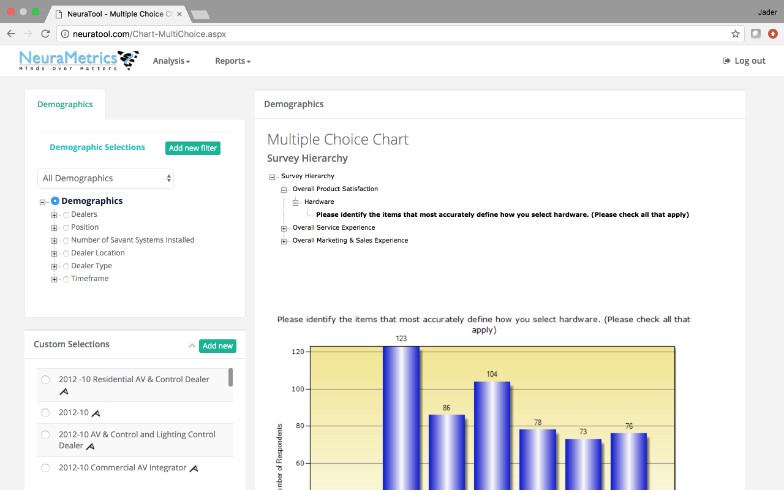Viewport: 784px width, 490px height.
Task: Close the NeuraTool browser tab
Action: pyautogui.click(x=180, y=14)
